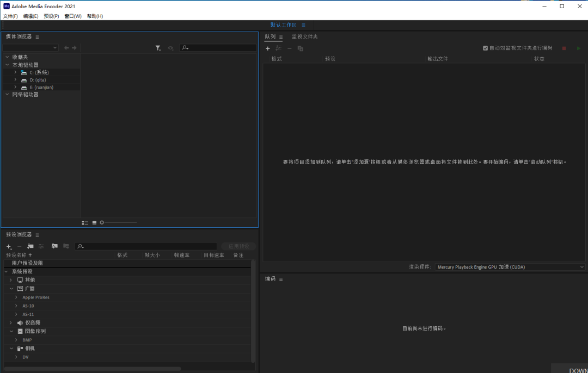Screen dimensions: 588x373
Task: Click the E: (ruanjian) drive icon
Action: tap(24, 88)
